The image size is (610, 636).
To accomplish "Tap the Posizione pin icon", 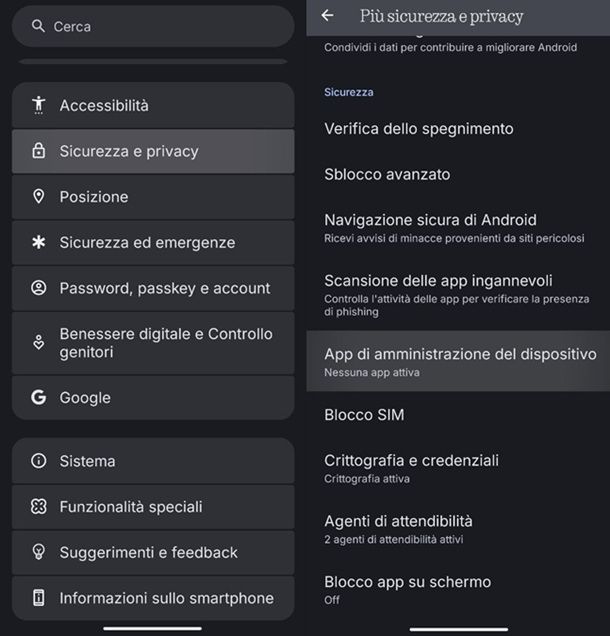I will tap(39, 197).
